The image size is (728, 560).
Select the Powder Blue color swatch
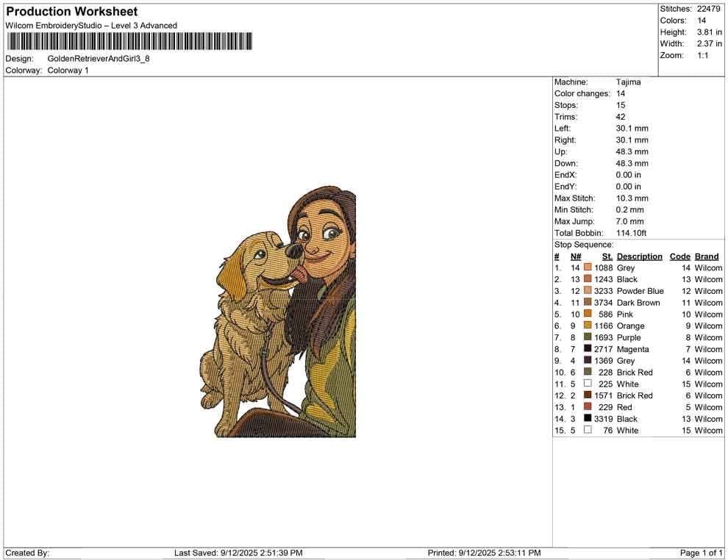tap(588, 290)
